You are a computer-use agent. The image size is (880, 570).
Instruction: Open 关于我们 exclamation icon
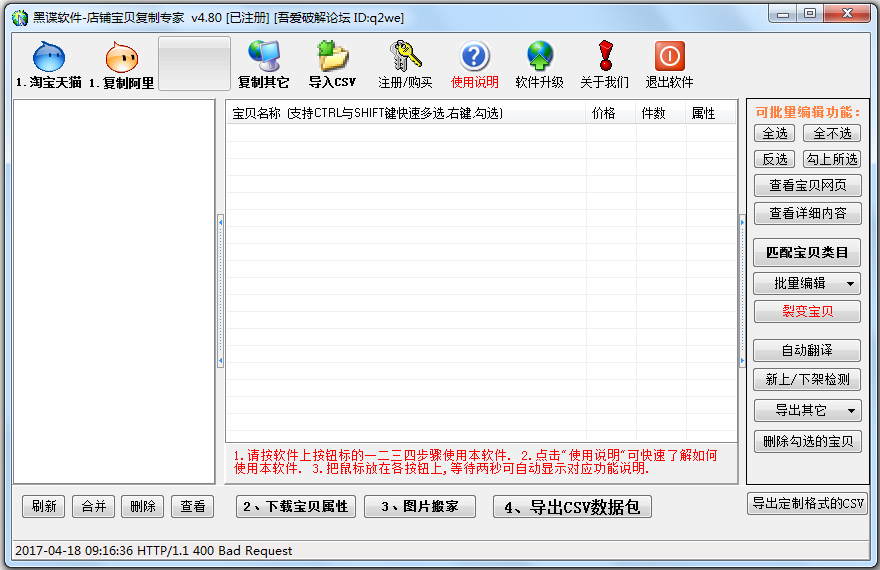[604, 56]
